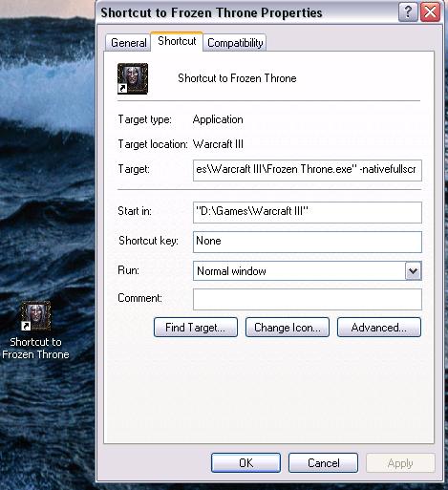Click the dialog title bar text
Viewport: 448px width, 490px height.
click(211, 13)
